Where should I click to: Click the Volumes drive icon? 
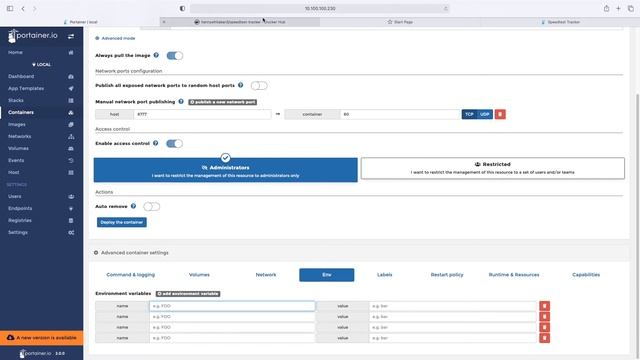coord(71,149)
